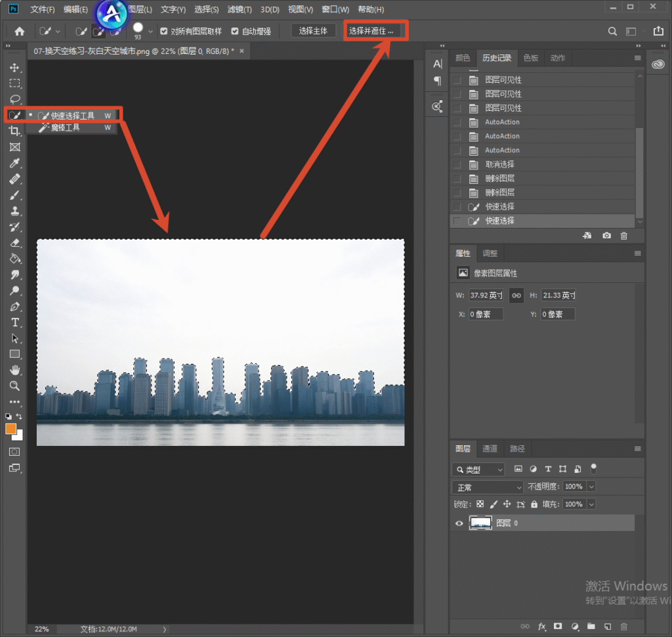Click the W width field in Properties

click(486, 295)
